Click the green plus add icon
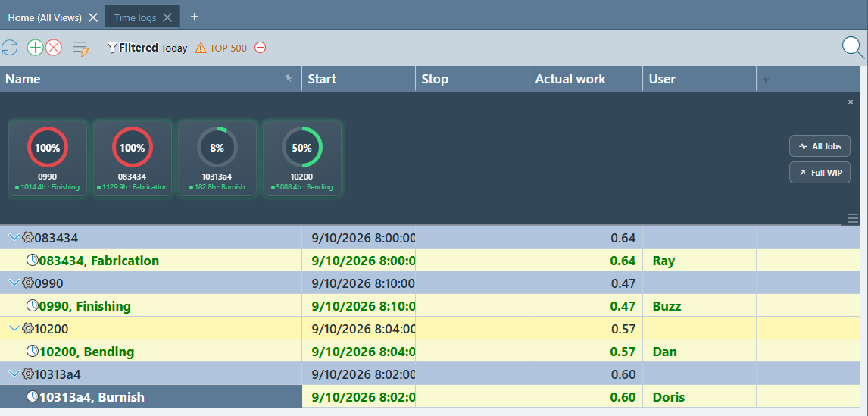Viewport: 868px width, 416px height. point(35,48)
